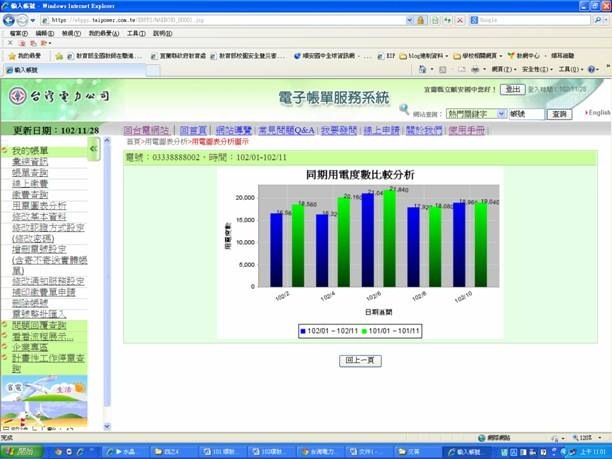Expand the 我的帳單 sidebar section
Image resolution: width=612 pixels, height=459 pixels.
30,151
